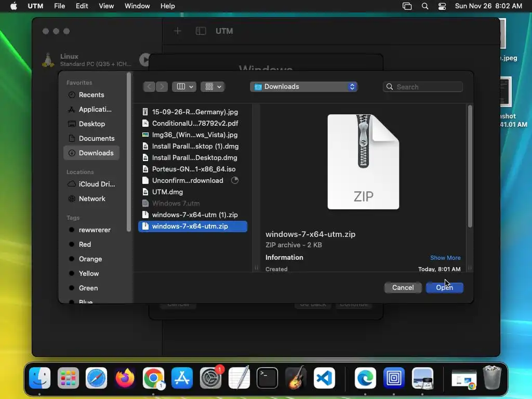Go forward in the file dialog
This screenshot has height=399, width=532.
coord(162,87)
